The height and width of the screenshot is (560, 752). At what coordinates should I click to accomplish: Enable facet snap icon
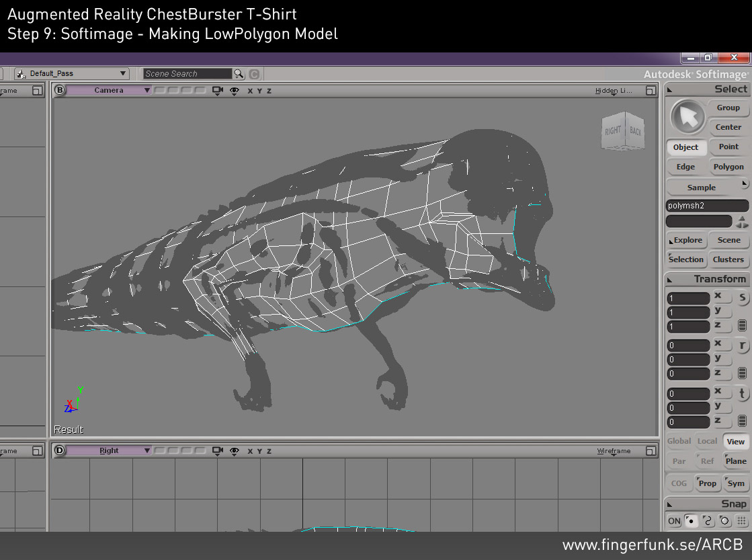724,520
